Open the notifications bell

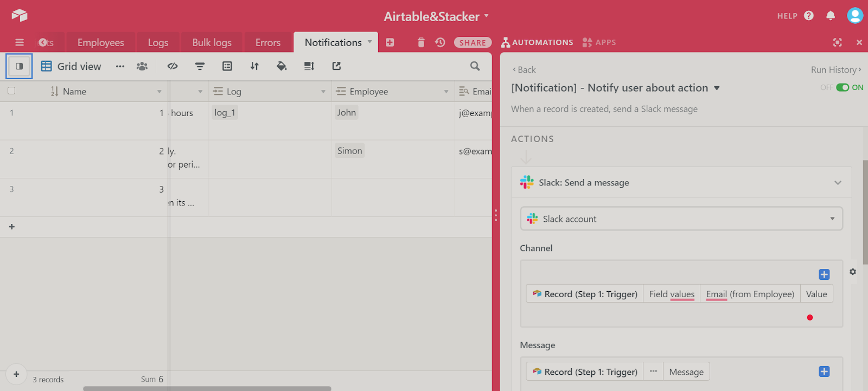(831, 16)
